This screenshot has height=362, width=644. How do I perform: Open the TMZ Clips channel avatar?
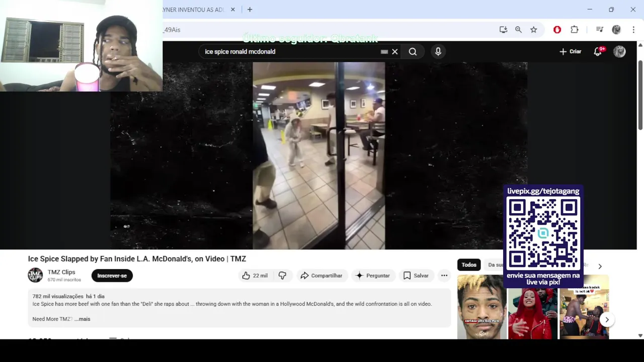[x=35, y=276]
